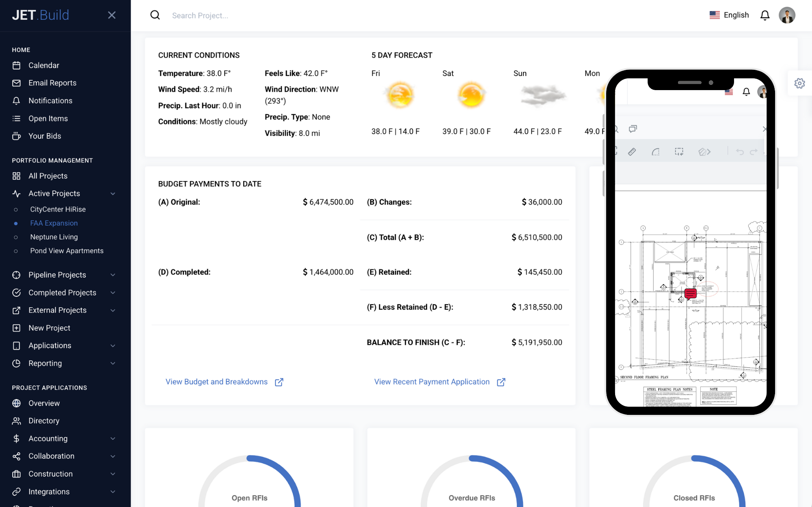Image resolution: width=812 pixels, height=507 pixels.
Task: Click the area selection tool in the phone toolbar
Action: point(679,151)
